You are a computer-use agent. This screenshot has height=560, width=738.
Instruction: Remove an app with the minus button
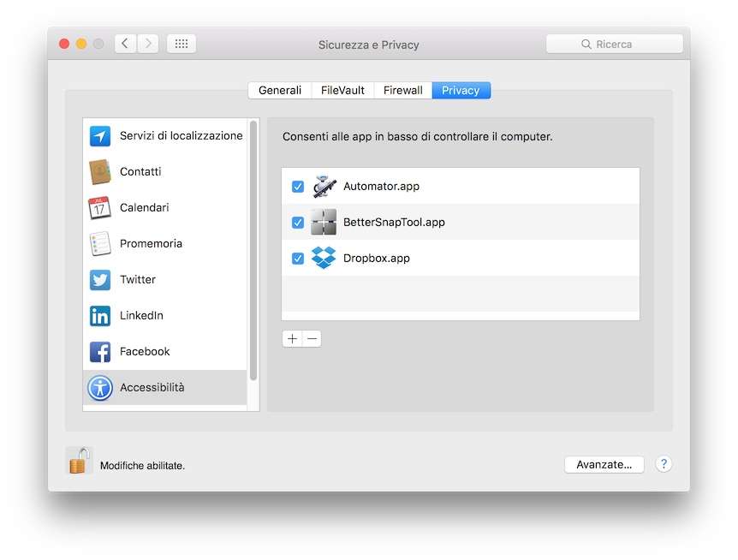pos(312,339)
